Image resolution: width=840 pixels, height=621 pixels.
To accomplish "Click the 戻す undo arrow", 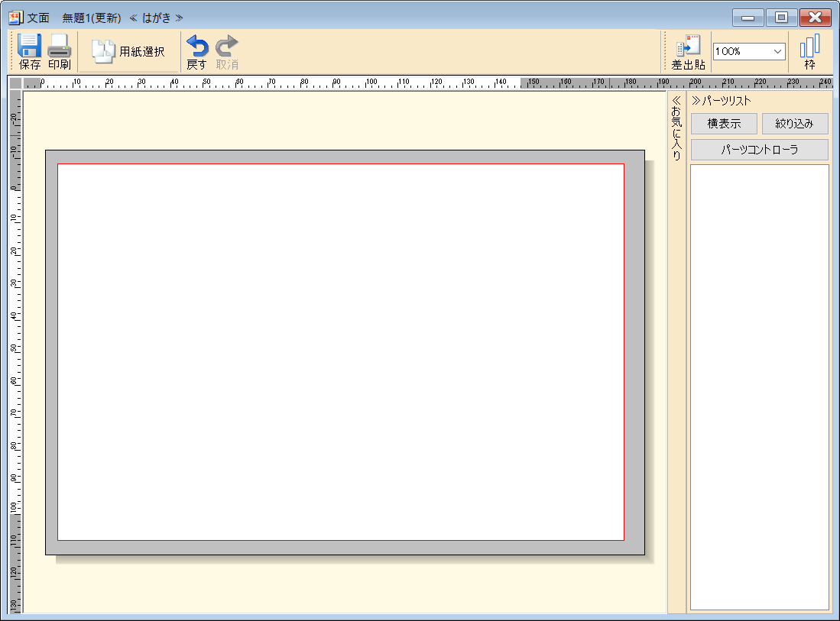I will pos(196,47).
